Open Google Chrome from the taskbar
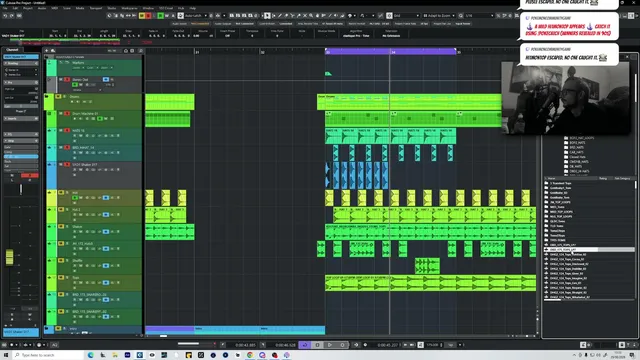Screen dimensions: 640x360 tap(250, 355)
